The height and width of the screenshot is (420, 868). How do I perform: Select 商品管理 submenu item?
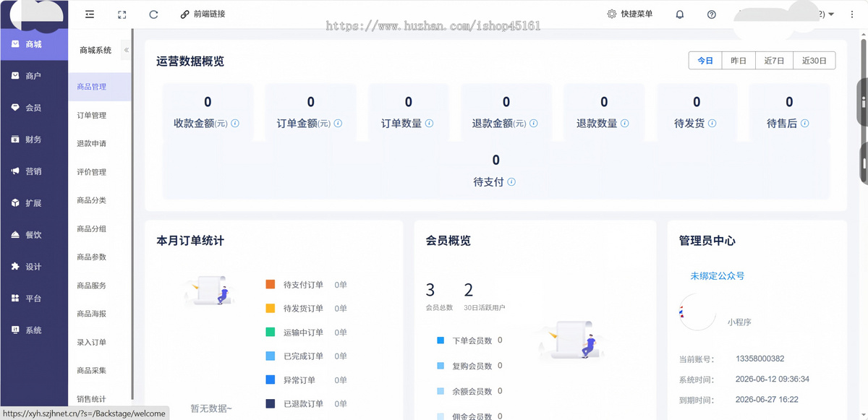tap(100, 87)
